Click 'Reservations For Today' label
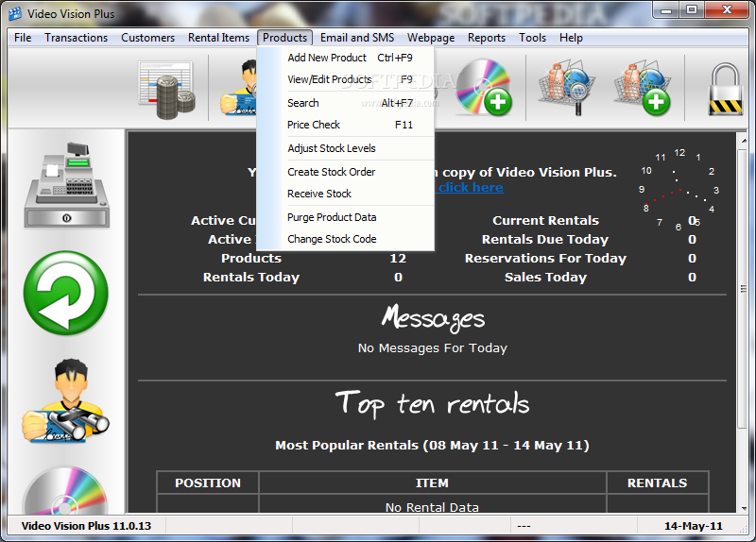 (x=545, y=259)
